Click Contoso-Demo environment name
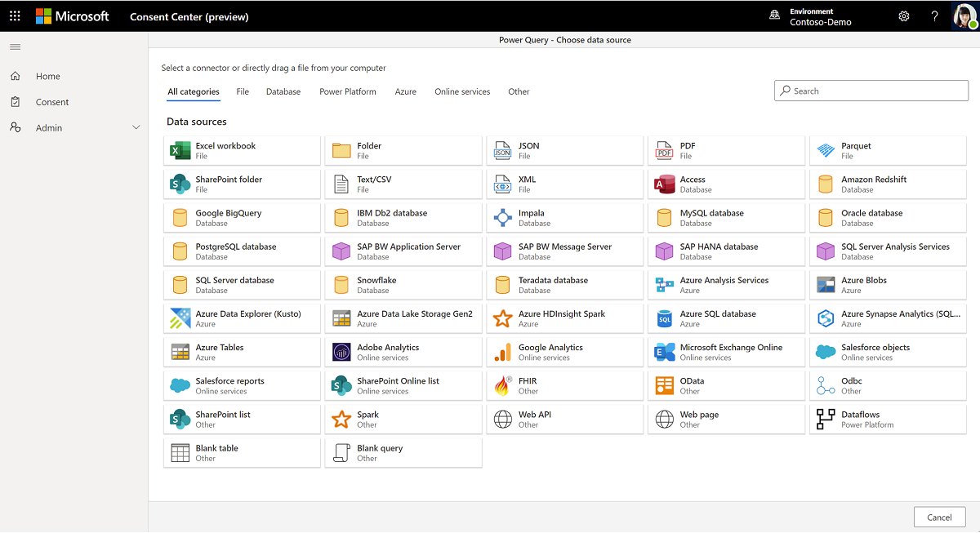The height and width of the screenshot is (533, 980). [821, 22]
